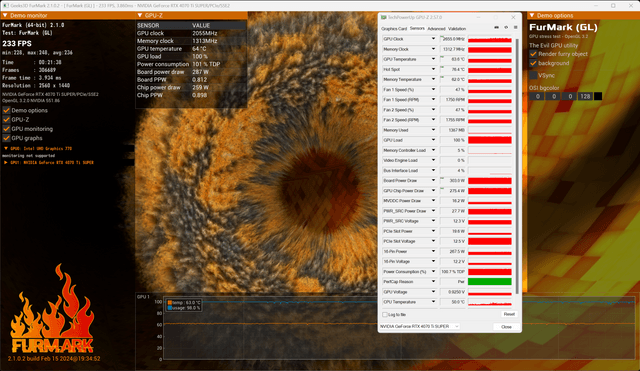
Task: Click the 303.0 W Board Power value
Action: point(453,180)
